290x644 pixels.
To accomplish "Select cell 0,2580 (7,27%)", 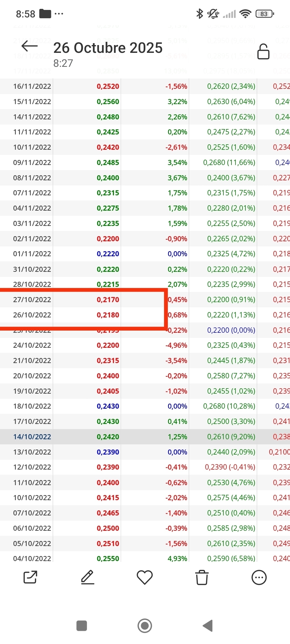I will [x=231, y=376].
